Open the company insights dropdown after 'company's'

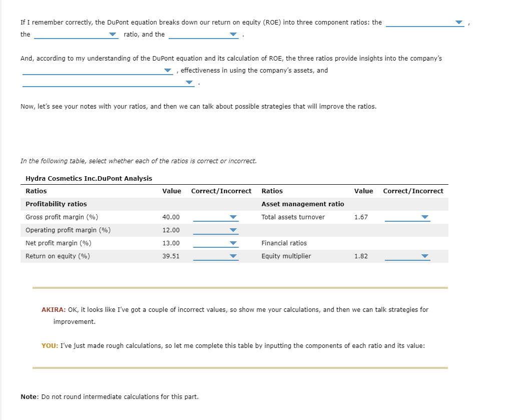pyautogui.click(x=167, y=70)
